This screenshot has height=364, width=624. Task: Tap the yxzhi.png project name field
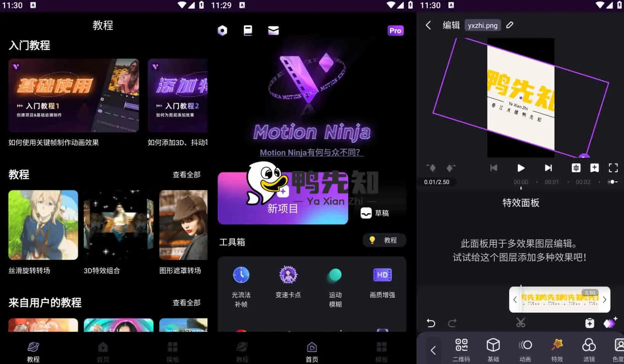(x=482, y=25)
